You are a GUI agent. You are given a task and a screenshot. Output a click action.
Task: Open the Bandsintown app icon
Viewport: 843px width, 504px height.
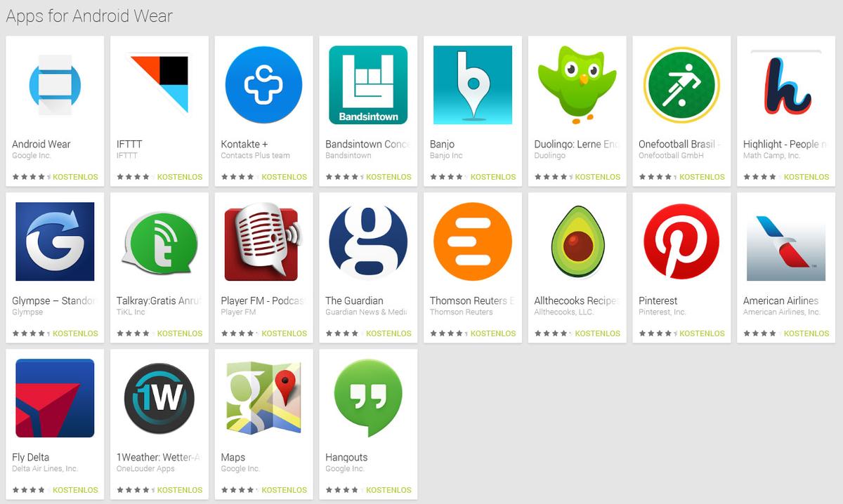(368, 85)
